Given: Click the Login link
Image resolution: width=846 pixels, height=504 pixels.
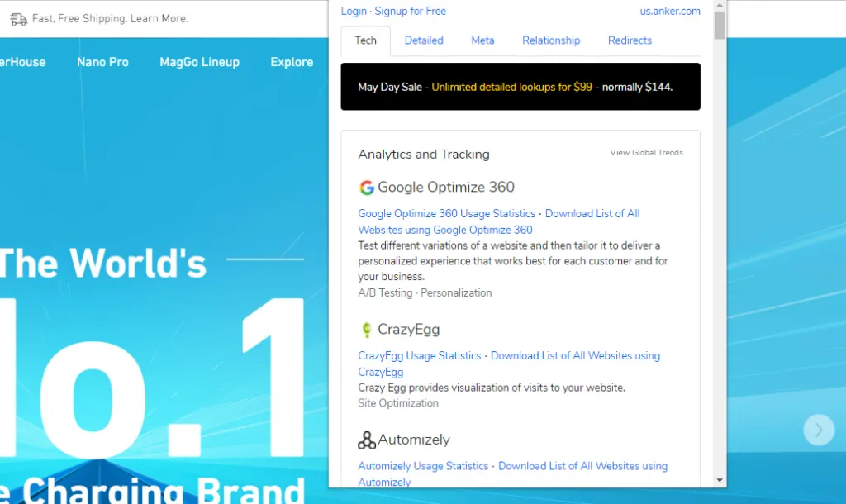Looking at the screenshot, I should pos(354,12).
